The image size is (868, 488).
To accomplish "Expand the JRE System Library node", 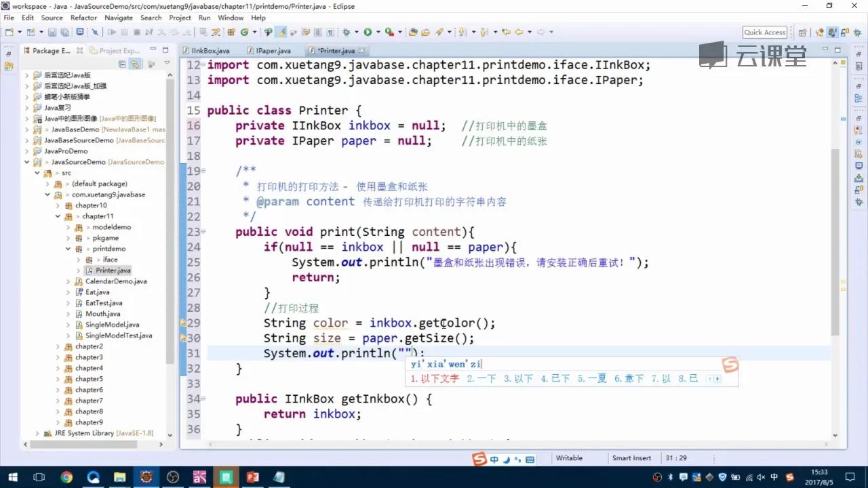I will [37, 433].
